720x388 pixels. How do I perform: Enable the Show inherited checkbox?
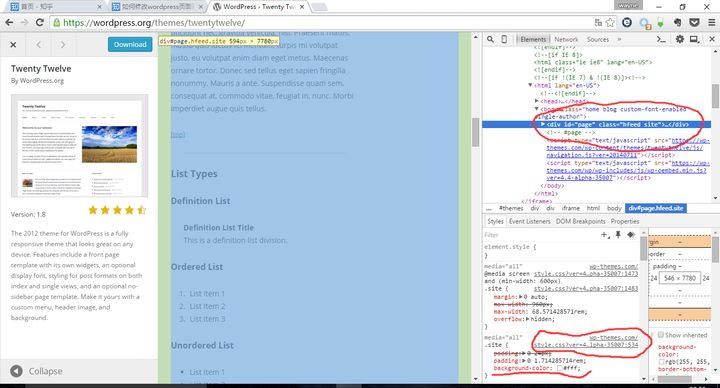(661, 335)
